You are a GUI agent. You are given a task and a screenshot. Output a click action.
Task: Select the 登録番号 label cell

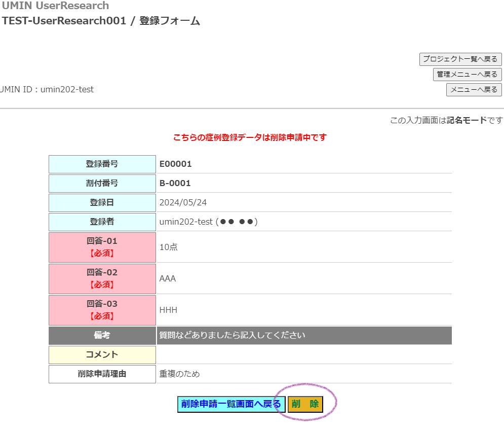(x=102, y=164)
